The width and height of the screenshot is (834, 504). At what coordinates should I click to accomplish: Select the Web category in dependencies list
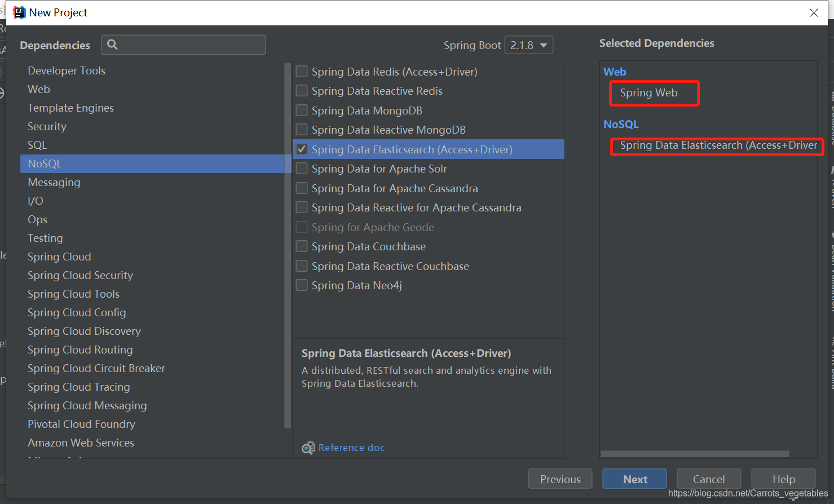coord(152,89)
